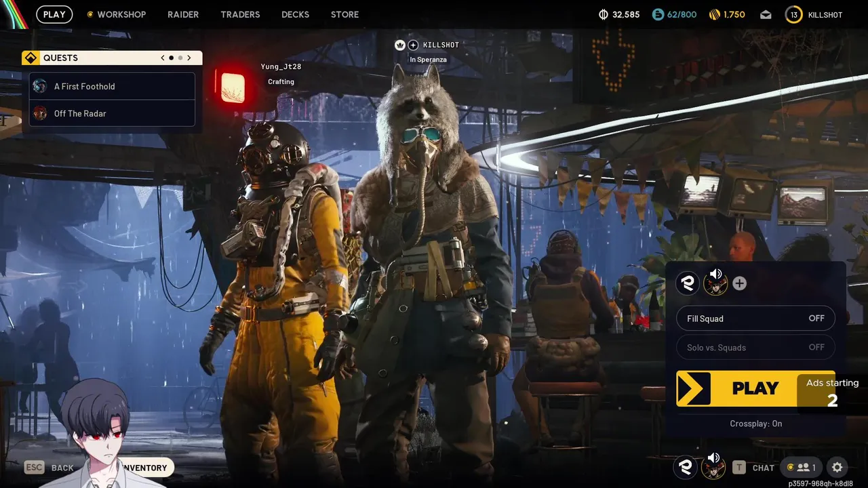
Task: Click the level 13 progress ring
Action: (x=793, y=14)
